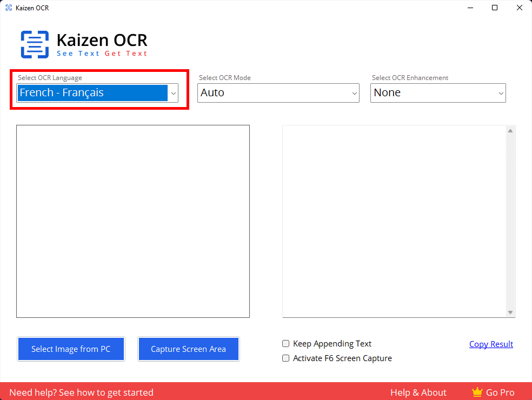This screenshot has height=400, width=532.
Task: Click the Select Image from PC button
Action: click(x=71, y=349)
